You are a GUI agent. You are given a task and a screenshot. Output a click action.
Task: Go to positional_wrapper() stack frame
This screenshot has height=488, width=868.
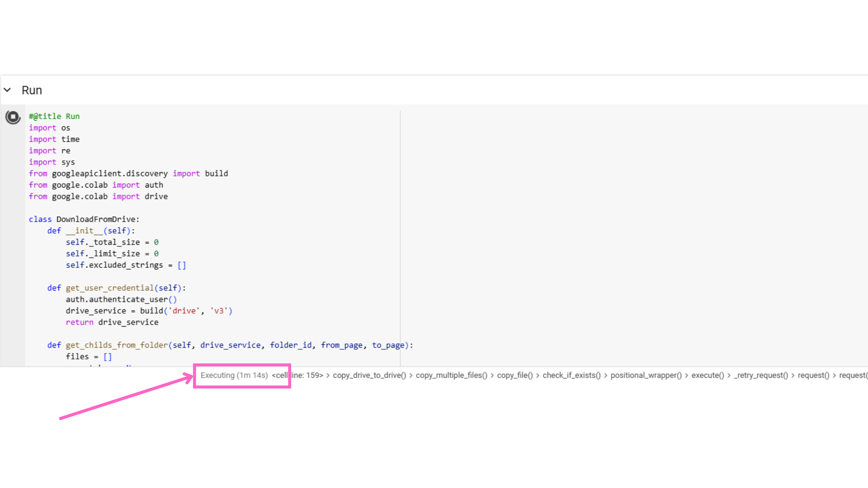(x=646, y=375)
